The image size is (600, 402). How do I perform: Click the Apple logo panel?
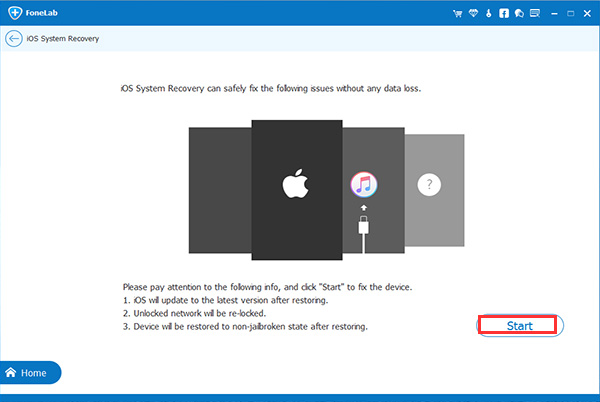pyautogui.click(x=297, y=190)
